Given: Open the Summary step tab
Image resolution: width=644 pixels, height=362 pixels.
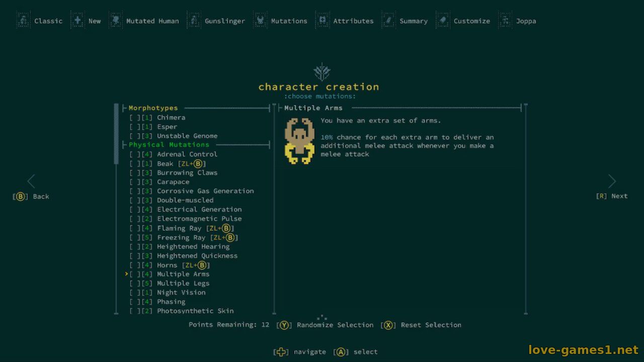Looking at the screenshot, I should coord(413,21).
